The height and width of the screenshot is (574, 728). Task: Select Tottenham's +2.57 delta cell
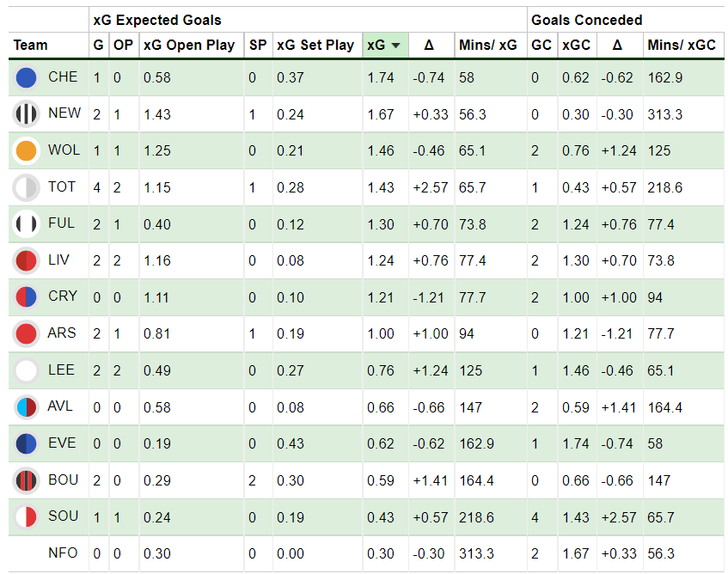[x=431, y=187]
